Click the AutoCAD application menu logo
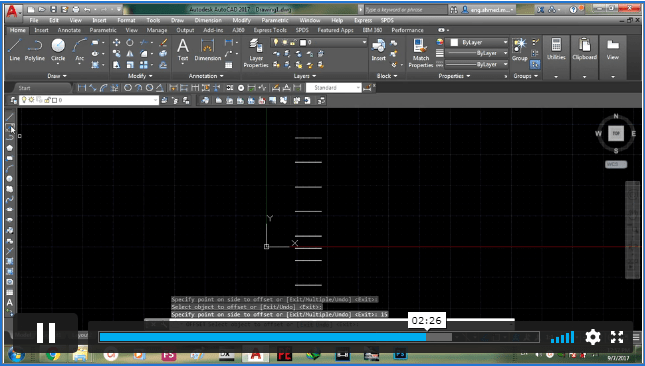The width and height of the screenshot is (645, 366). (13, 11)
